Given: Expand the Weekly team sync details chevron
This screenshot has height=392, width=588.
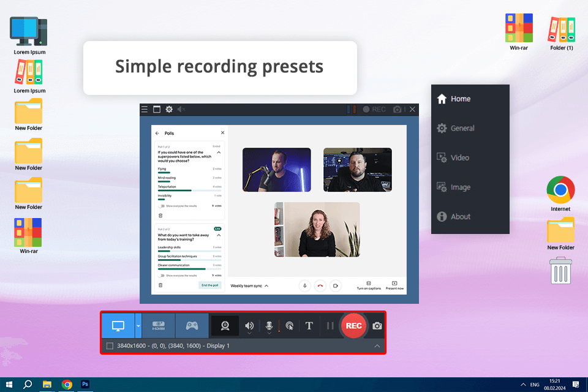Looking at the screenshot, I should click(x=266, y=286).
